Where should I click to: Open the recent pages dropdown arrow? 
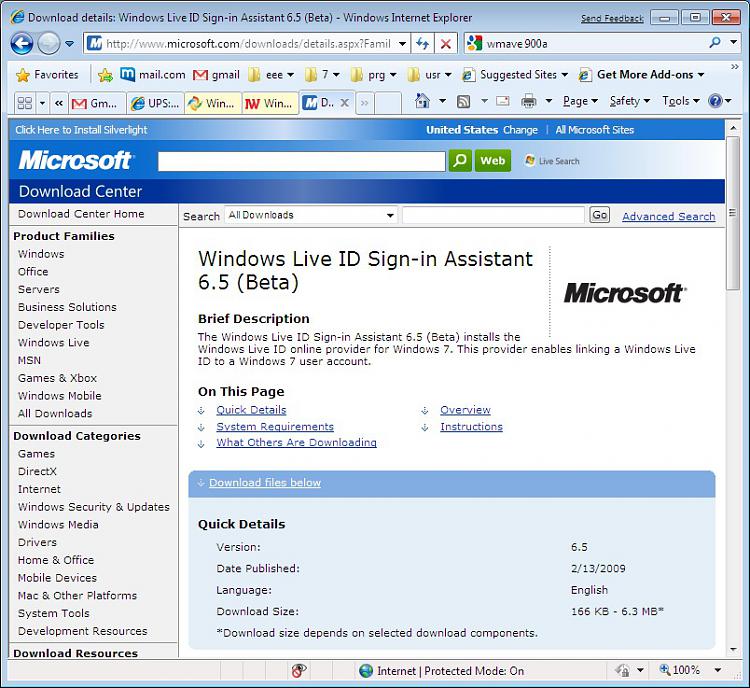click(x=70, y=44)
